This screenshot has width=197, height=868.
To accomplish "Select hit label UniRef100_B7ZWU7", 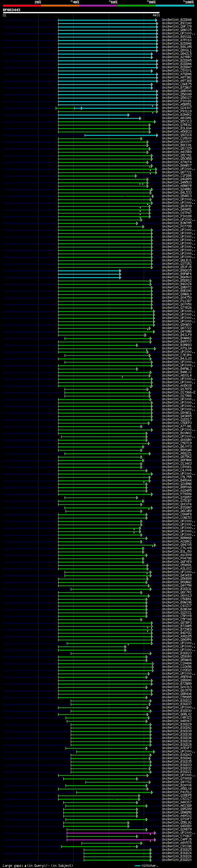I will 177,88.
